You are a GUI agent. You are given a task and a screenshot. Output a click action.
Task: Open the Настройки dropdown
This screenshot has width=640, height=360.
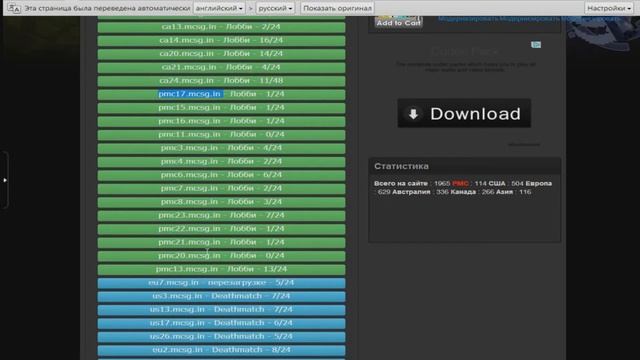tap(609, 8)
